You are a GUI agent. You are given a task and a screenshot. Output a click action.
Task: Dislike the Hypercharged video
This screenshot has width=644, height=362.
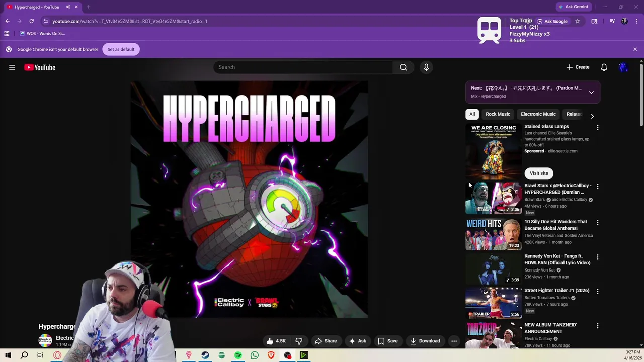coord(299,341)
